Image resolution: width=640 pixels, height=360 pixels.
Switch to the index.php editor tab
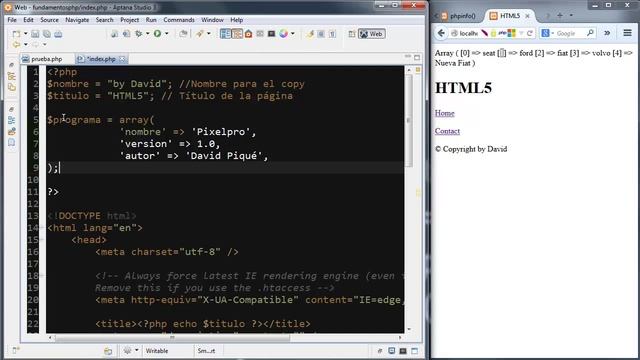(101, 59)
